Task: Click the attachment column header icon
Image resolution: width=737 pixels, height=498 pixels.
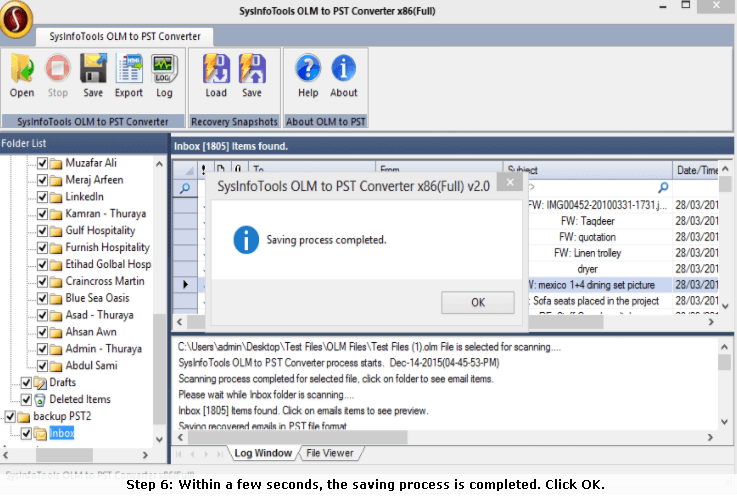Action: (238, 170)
